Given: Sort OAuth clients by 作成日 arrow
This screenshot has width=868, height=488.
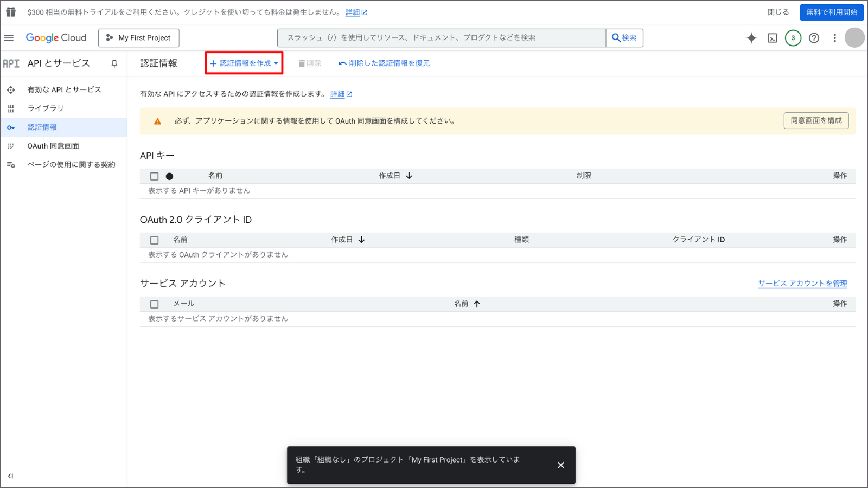Looking at the screenshot, I should 361,240.
